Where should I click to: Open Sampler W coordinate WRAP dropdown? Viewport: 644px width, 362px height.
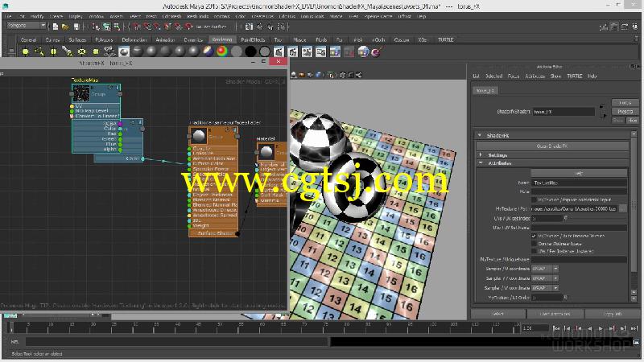[x=545, y=288]
